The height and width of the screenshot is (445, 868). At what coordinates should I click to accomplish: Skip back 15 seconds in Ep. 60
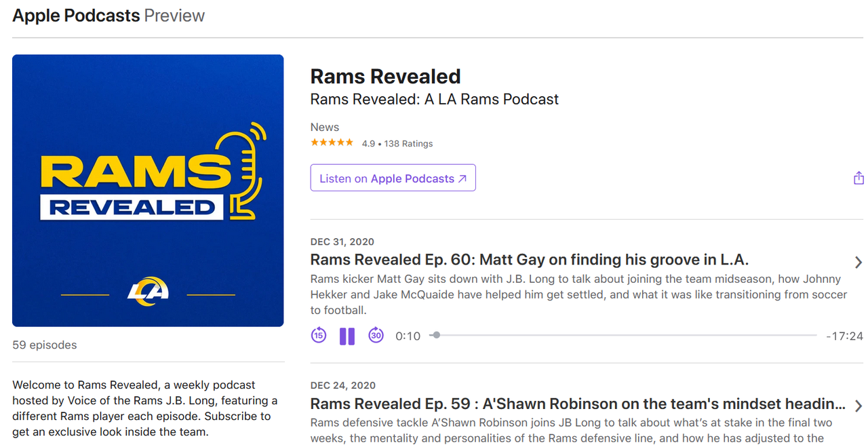coord(319,335)
